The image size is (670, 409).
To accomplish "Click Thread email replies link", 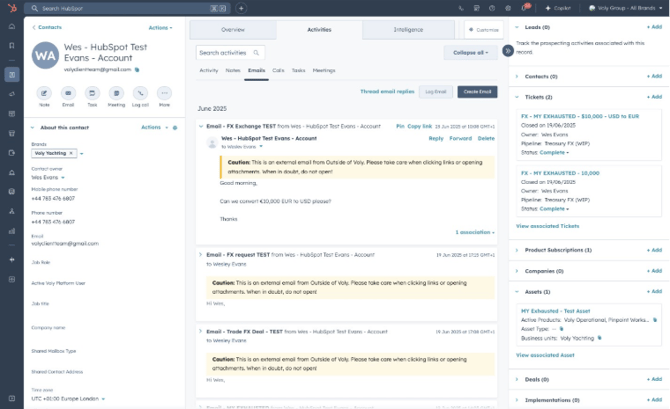I will (x=387, y=91).
